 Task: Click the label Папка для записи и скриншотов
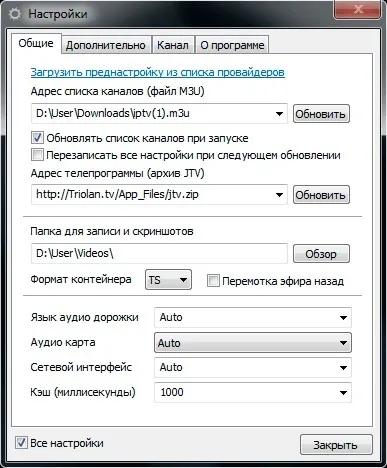click(x=112, y=231)
